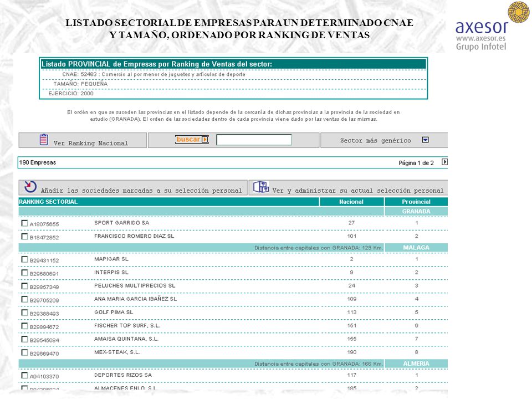The width and height of the screenshot is (532, 399).
Task: Enable the AMAISA QUINTANA, S.L. checkbox
Action: coord(24,339)
